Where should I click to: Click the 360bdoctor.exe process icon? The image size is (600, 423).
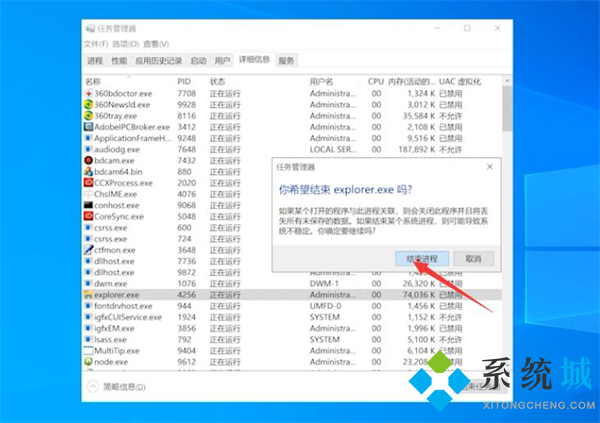pyautogui.click(x=88, y=93)
